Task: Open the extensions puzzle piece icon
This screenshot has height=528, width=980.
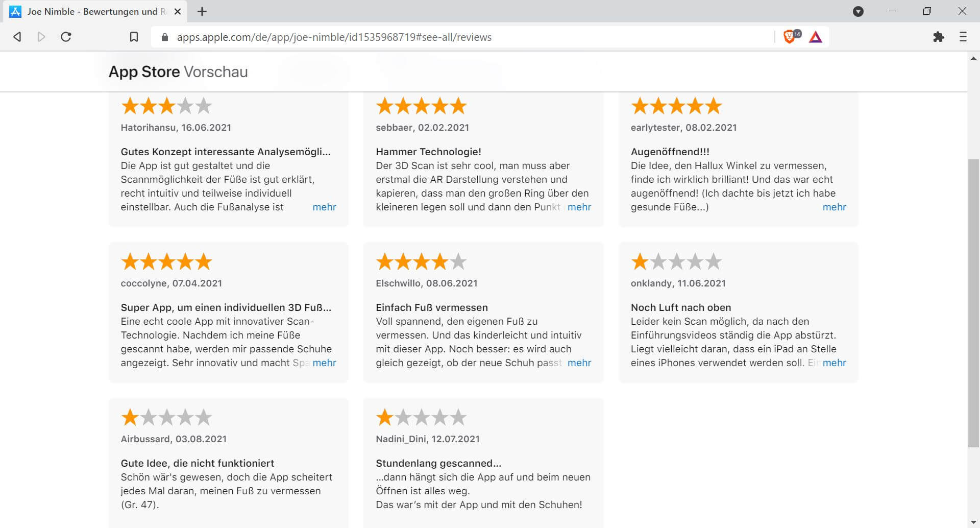Action: pos(938,37)
